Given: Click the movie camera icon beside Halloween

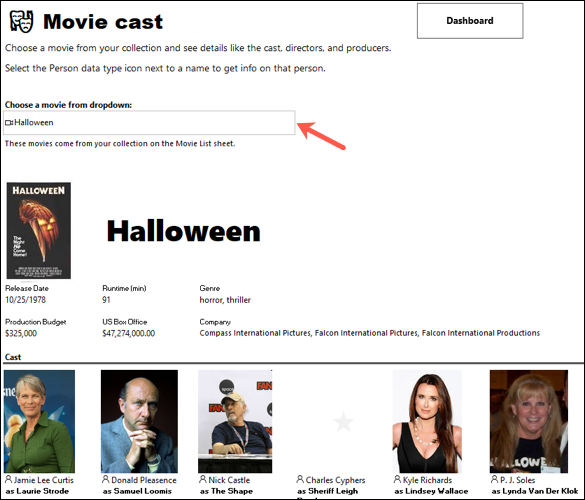Looking at the screenshot, I should click(9, 122).
